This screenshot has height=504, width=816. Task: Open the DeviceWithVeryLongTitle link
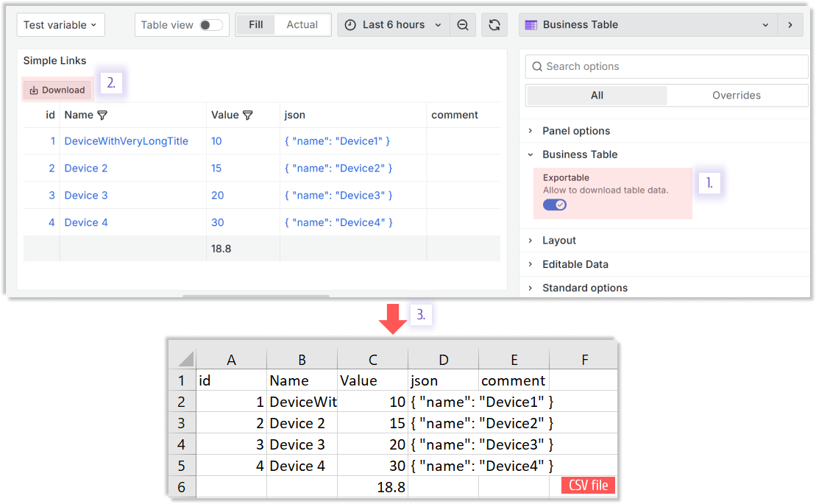[126, 141]
